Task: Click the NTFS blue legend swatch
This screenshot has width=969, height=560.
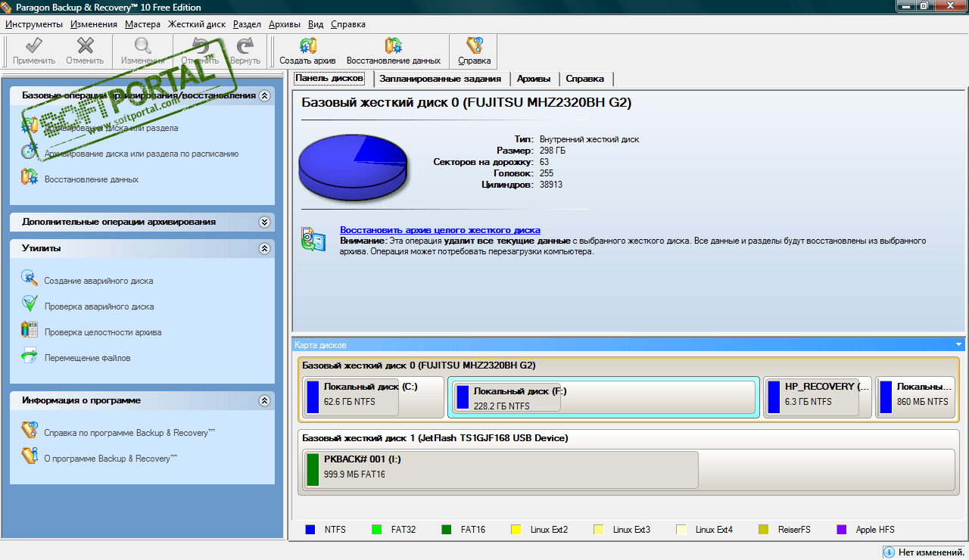Action: point(310,530)
